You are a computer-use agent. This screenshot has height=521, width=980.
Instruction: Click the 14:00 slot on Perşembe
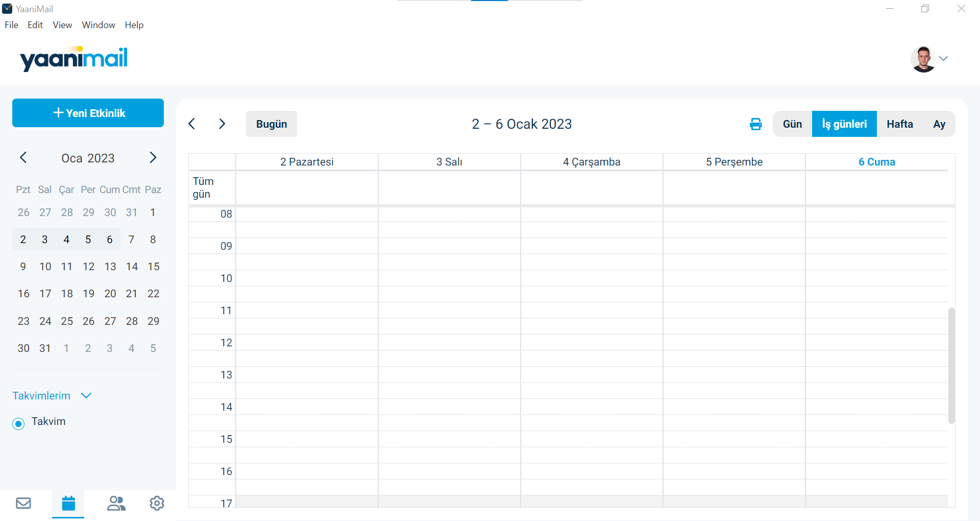(x=734, y=407)
